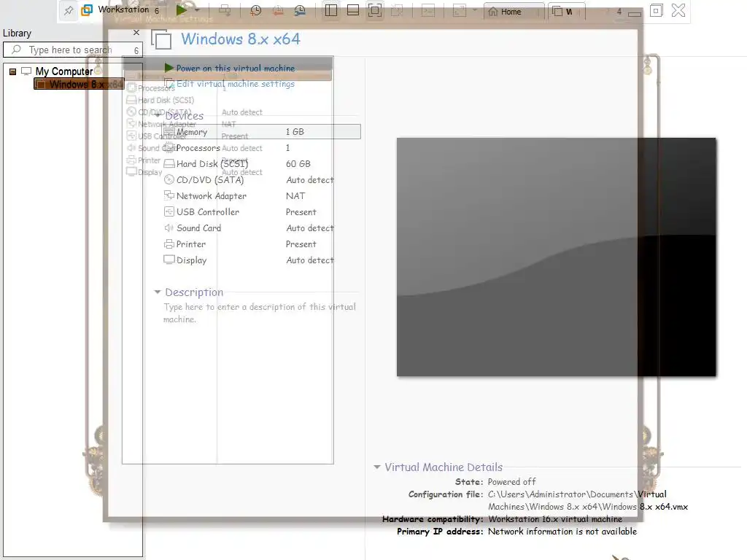Click the CD/DVD (SATA) label
Image resolution: width=747 pixels, height=560 pixels.
[x=210, y=180]
